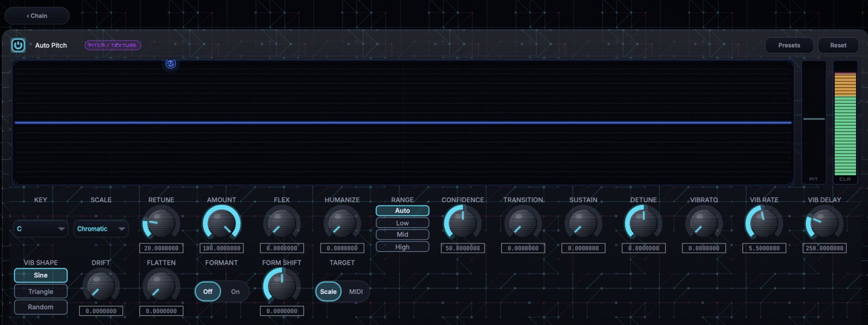Select Triangle vibrato shape
This screenshot has width=868, height=325.
[x=41, y=291]
